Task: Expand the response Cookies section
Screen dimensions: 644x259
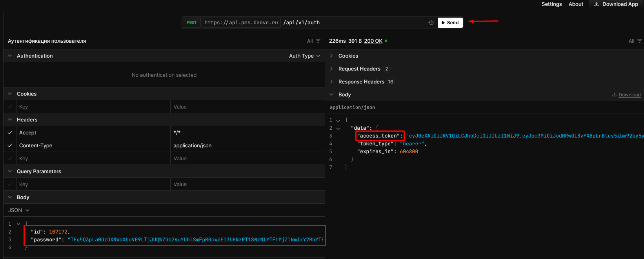Action: pos(331,56)
